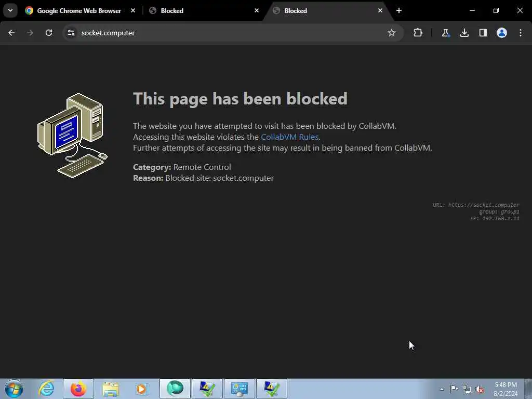532x399 pixels.
Task: Click Show Desktop strip beside clock
Action: click(x=528, y=389)
